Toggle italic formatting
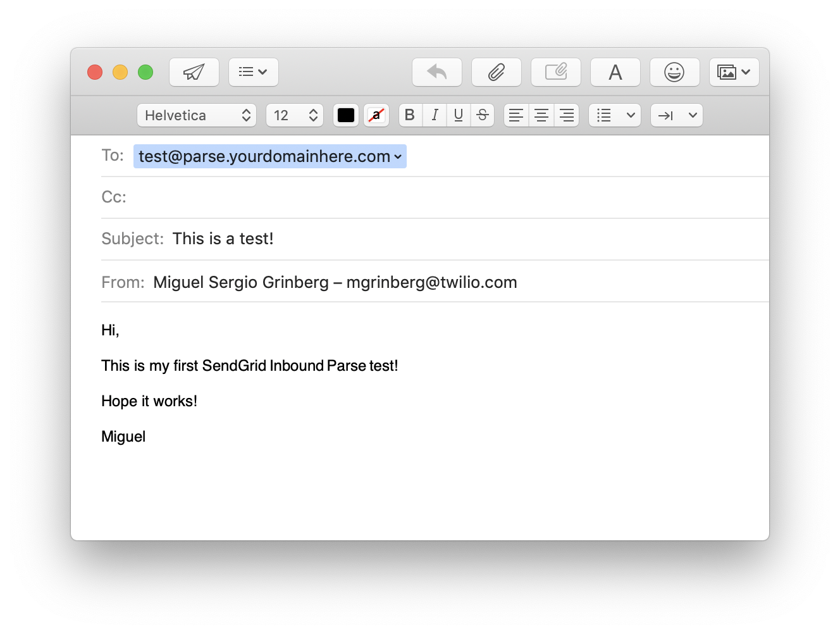The height and width of the screenshot is (634, 840). pyautogui.click(x=435, y=115)
